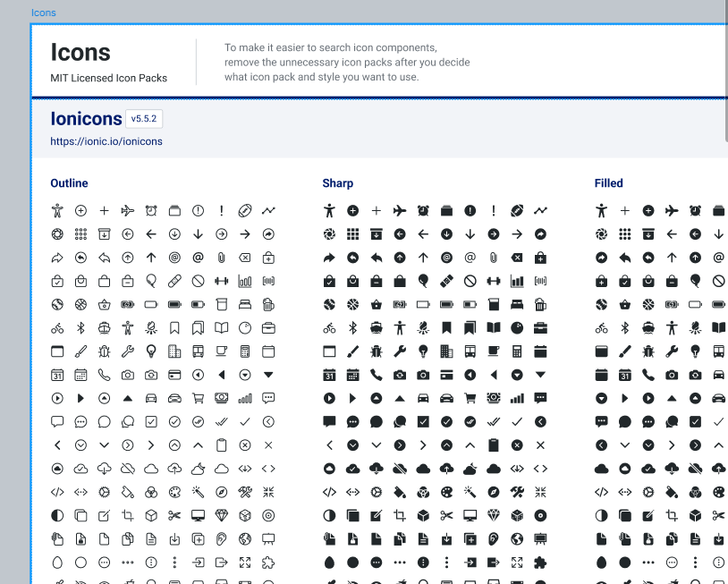
Task: Select the Outline barbell icon
Action: tap(222, 282)
